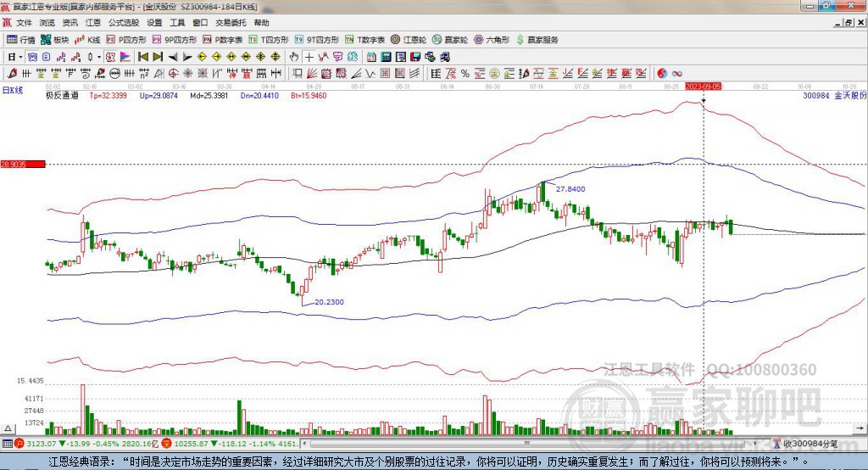Open 赢家服务 with dollar icon
This screenshot has height=470, width=868.
[x=537, y=40]
